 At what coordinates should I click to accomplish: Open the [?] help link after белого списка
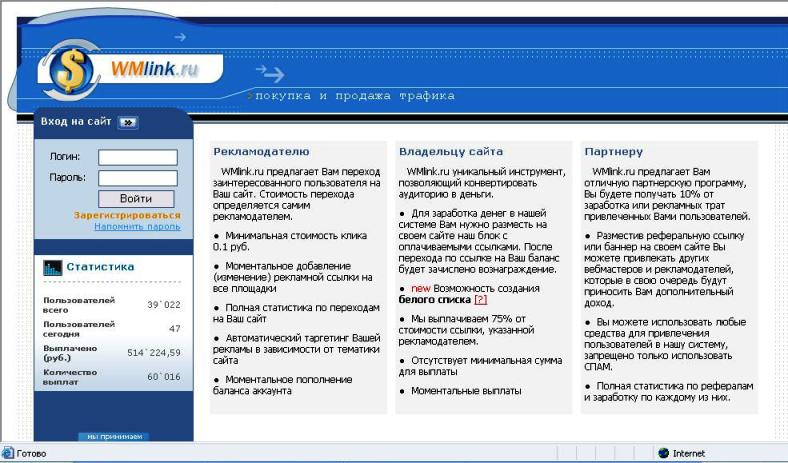tap(481, 300)
